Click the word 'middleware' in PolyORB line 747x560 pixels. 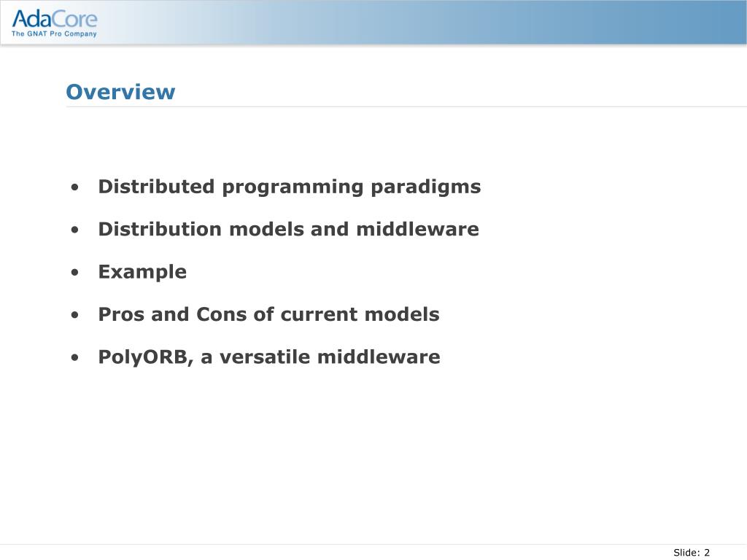(379, 357)
